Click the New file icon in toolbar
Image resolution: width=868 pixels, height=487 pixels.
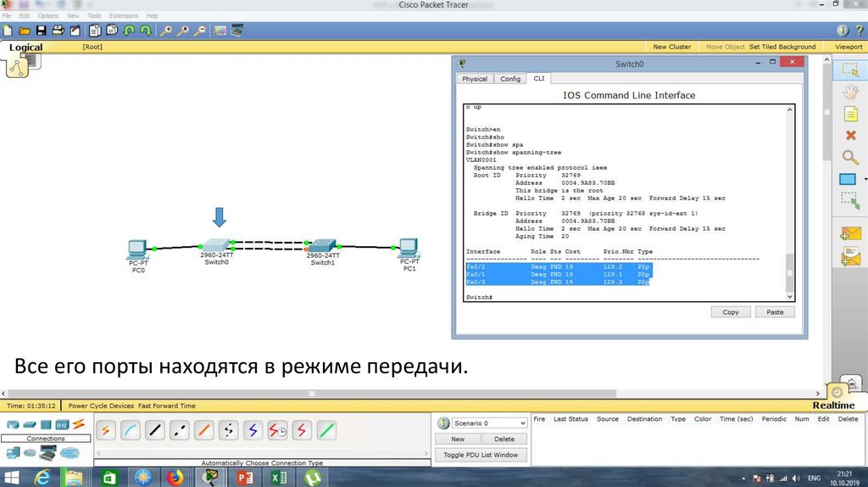[8, 31]
